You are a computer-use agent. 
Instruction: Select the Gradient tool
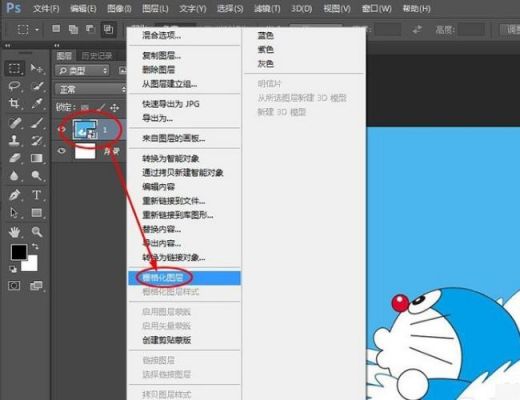[37, 157]
